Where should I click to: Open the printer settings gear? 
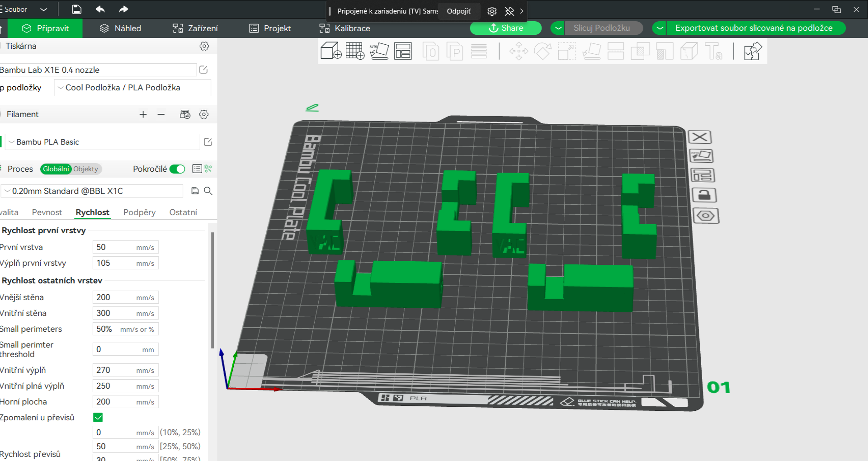204,46
